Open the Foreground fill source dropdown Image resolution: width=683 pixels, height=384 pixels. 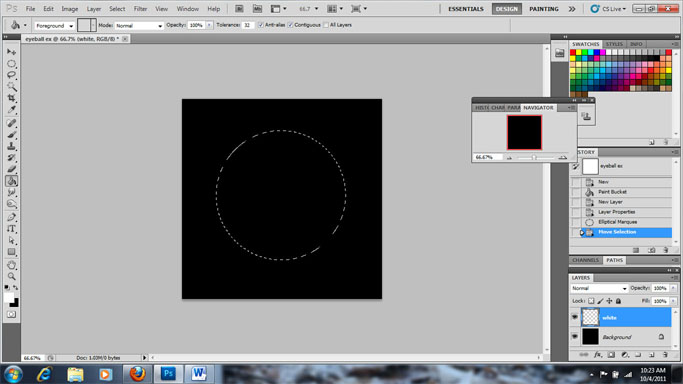pyautogui.click(x=54, y=26)
